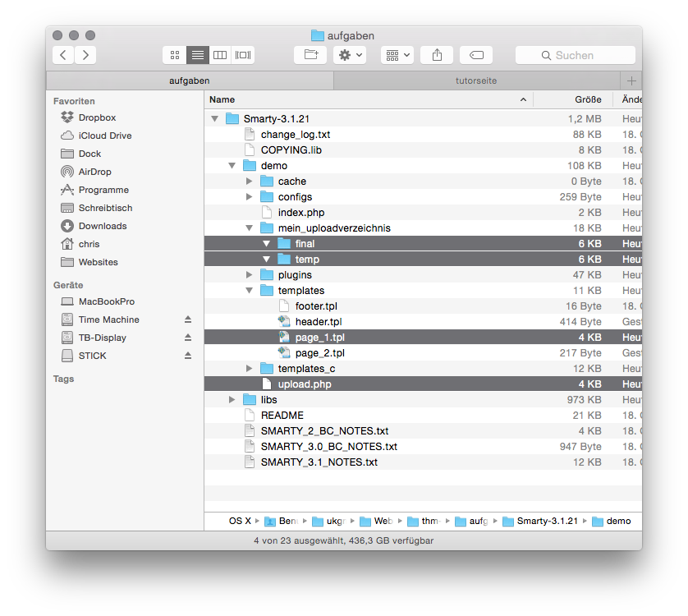Click demo in the path bar

[612, 522]
